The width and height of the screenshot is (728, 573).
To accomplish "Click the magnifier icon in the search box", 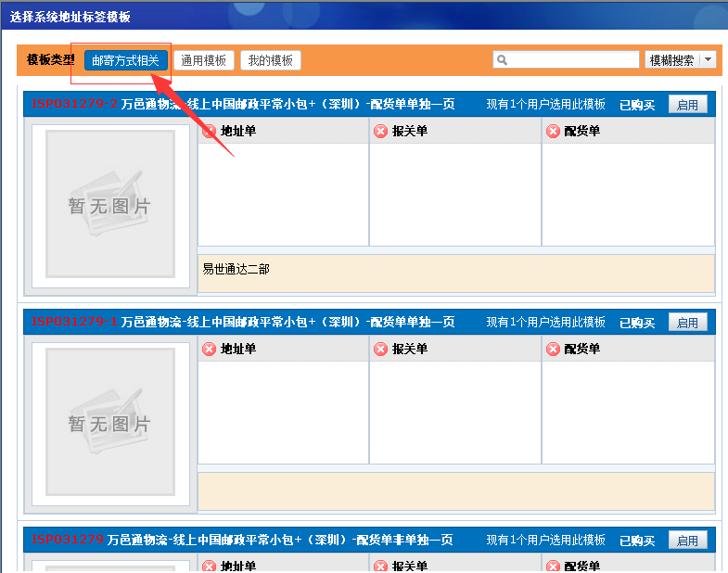I will tap(503, 60).
